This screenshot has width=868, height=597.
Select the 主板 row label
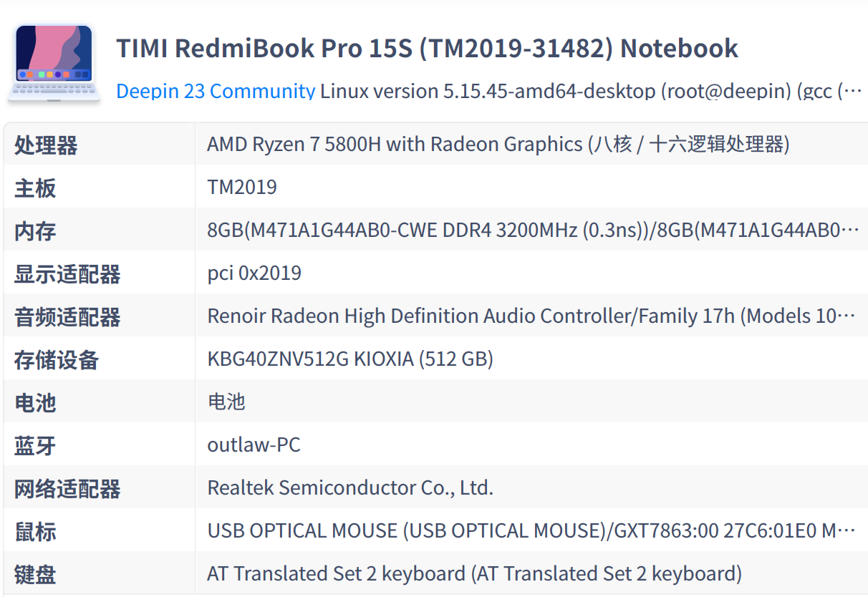[35, 188]
